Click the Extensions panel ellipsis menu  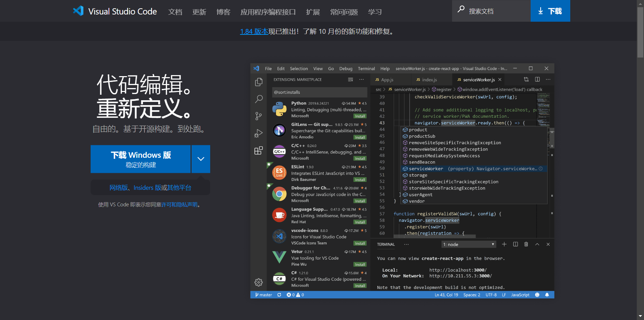(x=361, y=80)
